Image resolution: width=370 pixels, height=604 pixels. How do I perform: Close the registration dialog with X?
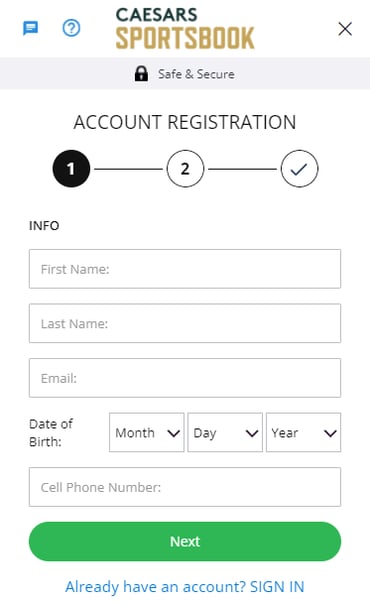pos(345,29)
